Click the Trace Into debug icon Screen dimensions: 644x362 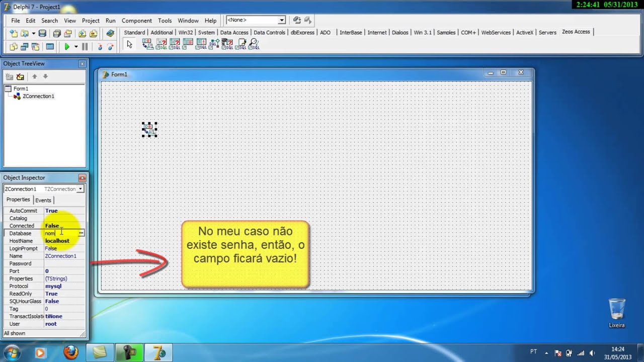tap(100, 47)
